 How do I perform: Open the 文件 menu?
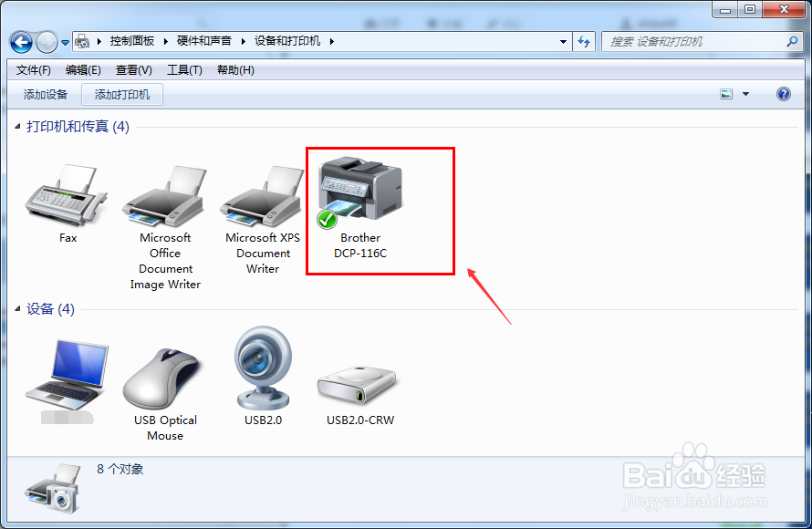(33, 69)
